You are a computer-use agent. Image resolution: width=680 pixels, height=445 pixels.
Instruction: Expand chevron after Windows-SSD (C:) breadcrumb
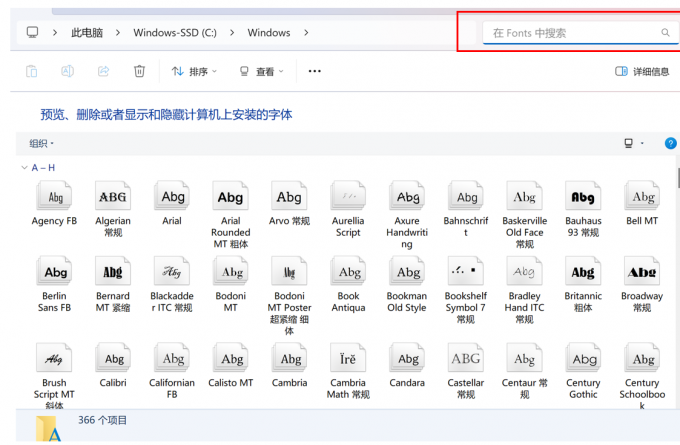click(232, 33)
